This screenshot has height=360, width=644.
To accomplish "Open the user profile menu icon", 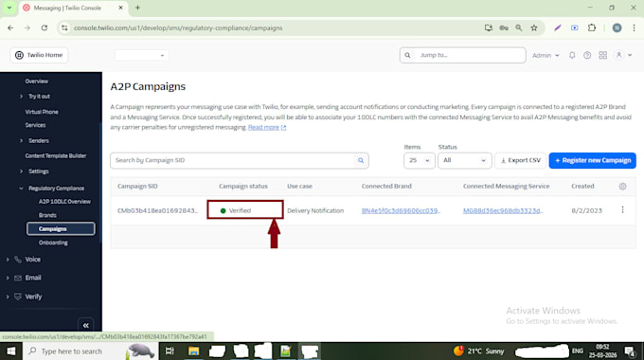I will (x=623, y=55).
